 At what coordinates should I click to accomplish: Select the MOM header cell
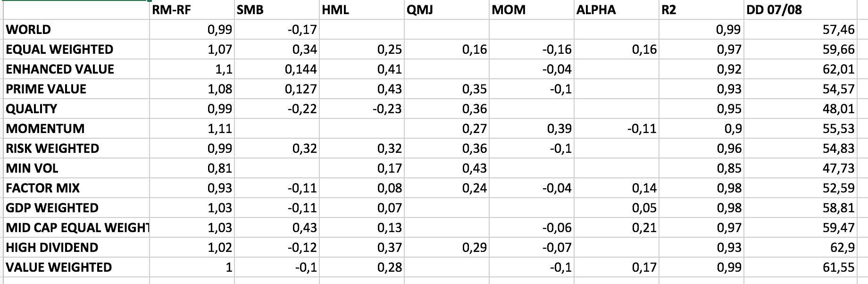click(x=531, y=10)
